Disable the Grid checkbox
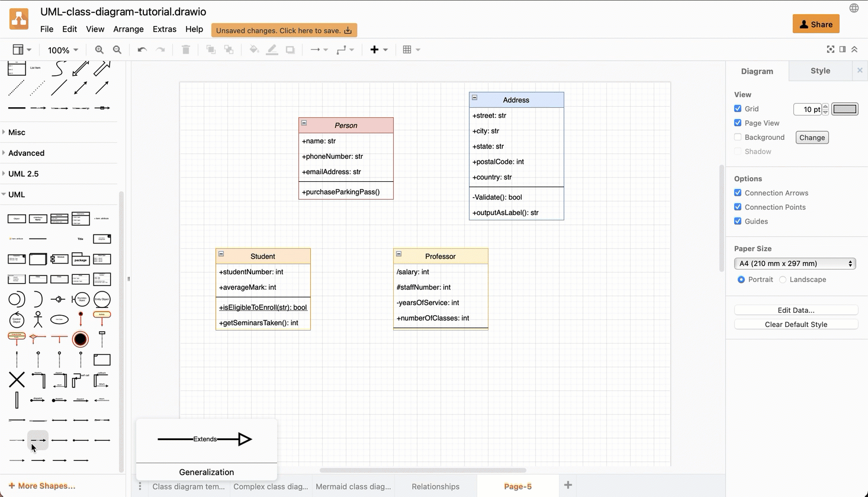The height and width of the screenshot is (497, 868). click(738, 108)
